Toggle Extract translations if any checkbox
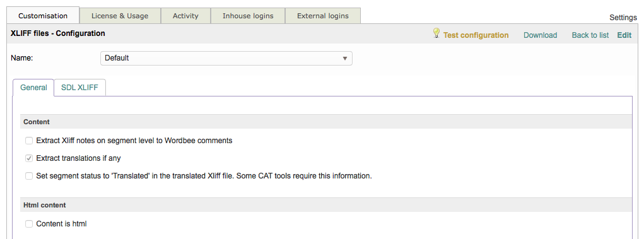Screen dimensions: 644x239 pos(29,158)
